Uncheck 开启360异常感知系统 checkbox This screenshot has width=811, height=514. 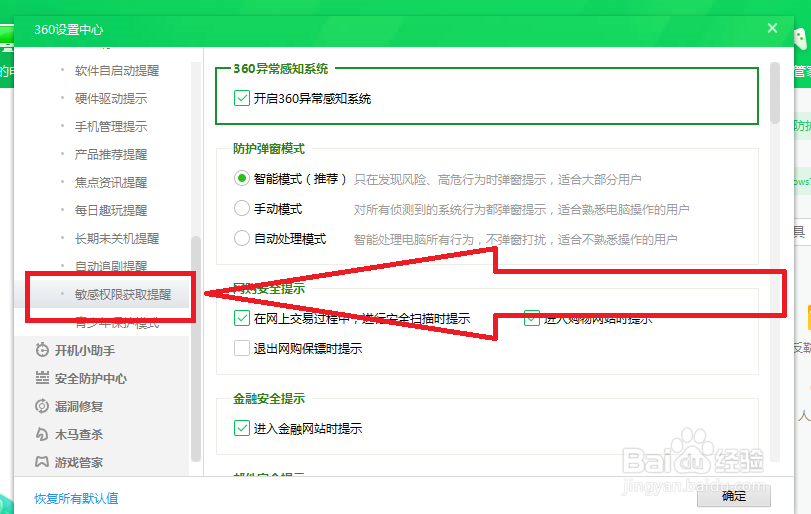click(x=242, y=98)
